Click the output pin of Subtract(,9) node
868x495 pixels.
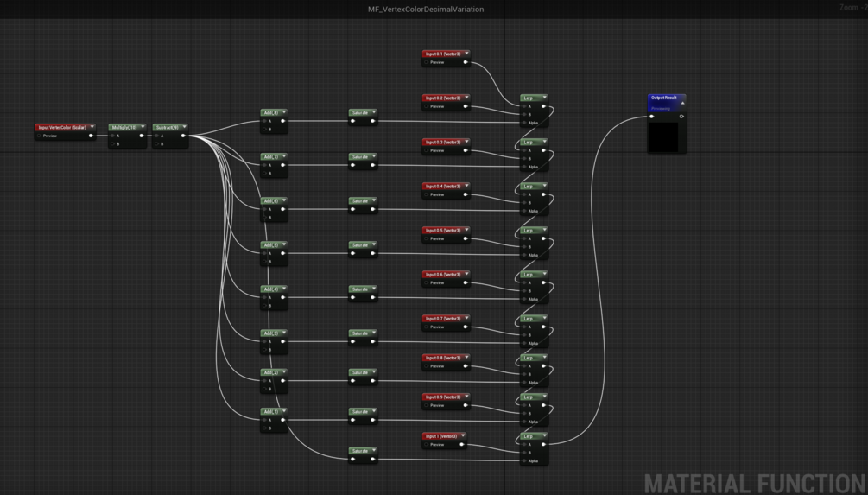[183, 136]
